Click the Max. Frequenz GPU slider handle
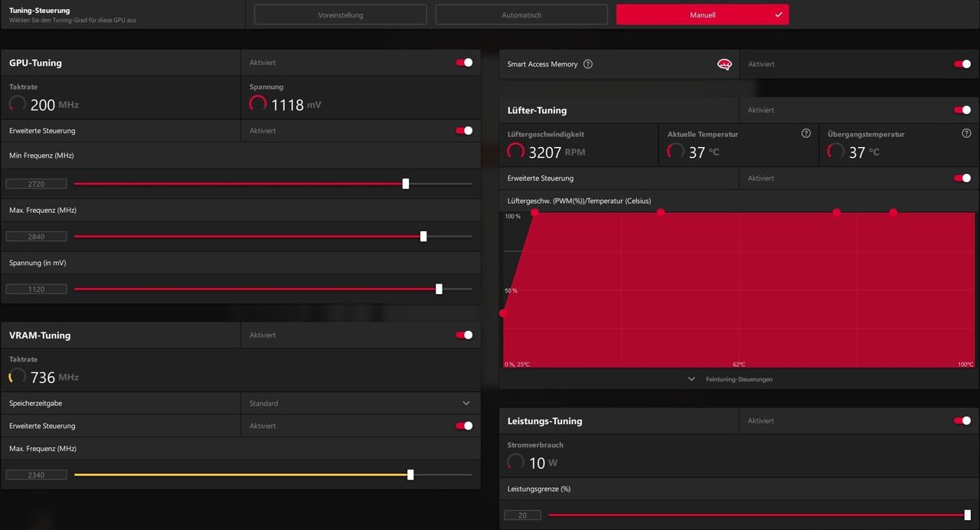Screen dimensions: 980x530 [423, 237]
